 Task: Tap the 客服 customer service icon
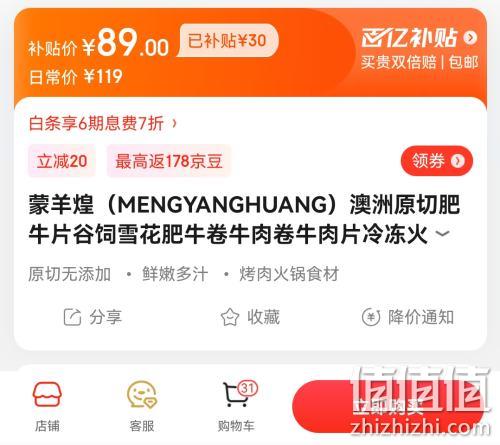(142, 395)
